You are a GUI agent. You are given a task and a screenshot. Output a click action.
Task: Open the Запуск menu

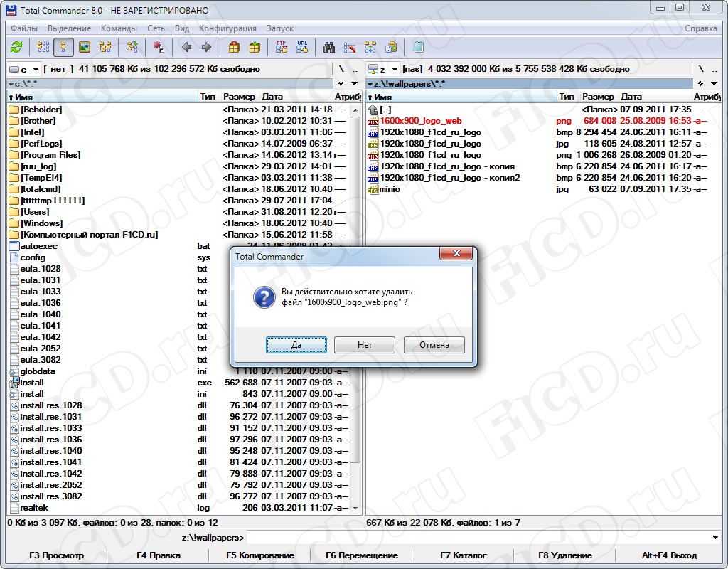pos(280,28)
